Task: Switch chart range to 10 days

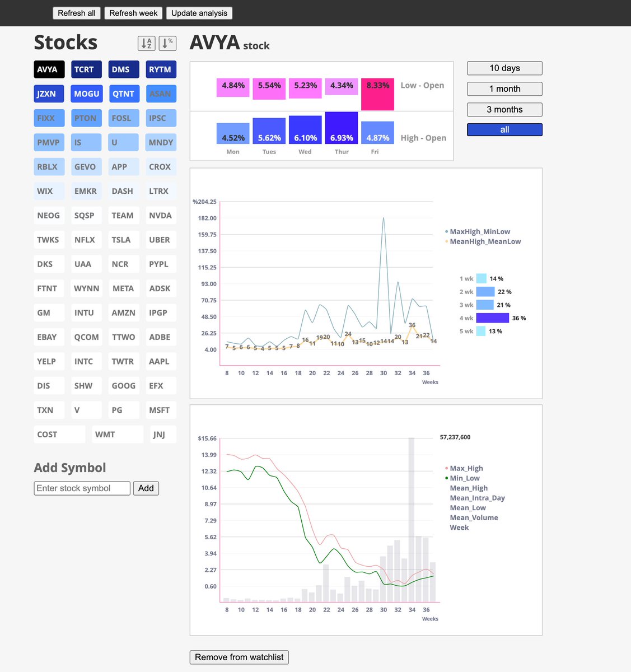Action: [x=504, y=68]
